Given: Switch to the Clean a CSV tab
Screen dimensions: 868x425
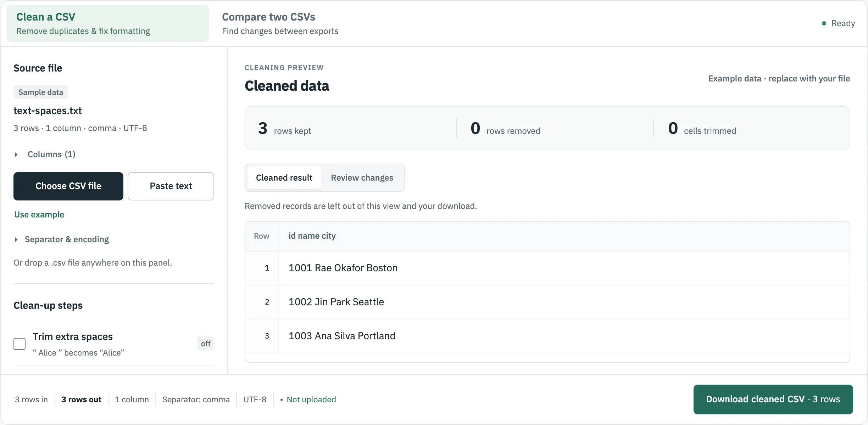Looking at the screenshot, I should 108,23.
